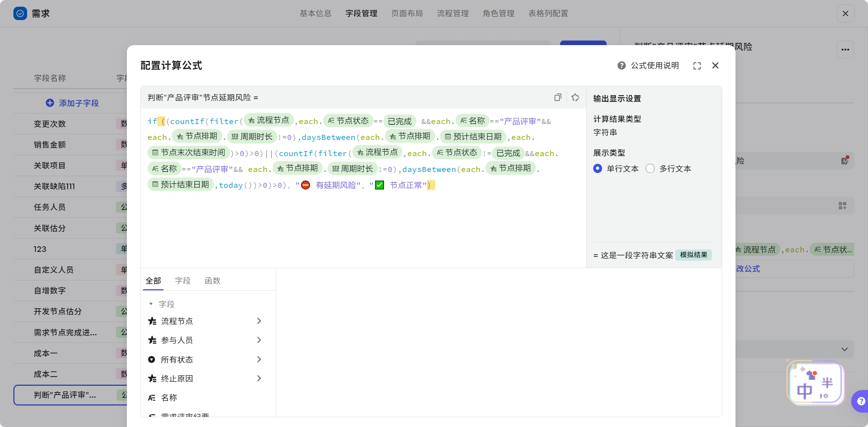This screenshot has height=427, width=868.
Task: Click the 节点末次结束时间 token in the formula
Action: click(188, 153)
